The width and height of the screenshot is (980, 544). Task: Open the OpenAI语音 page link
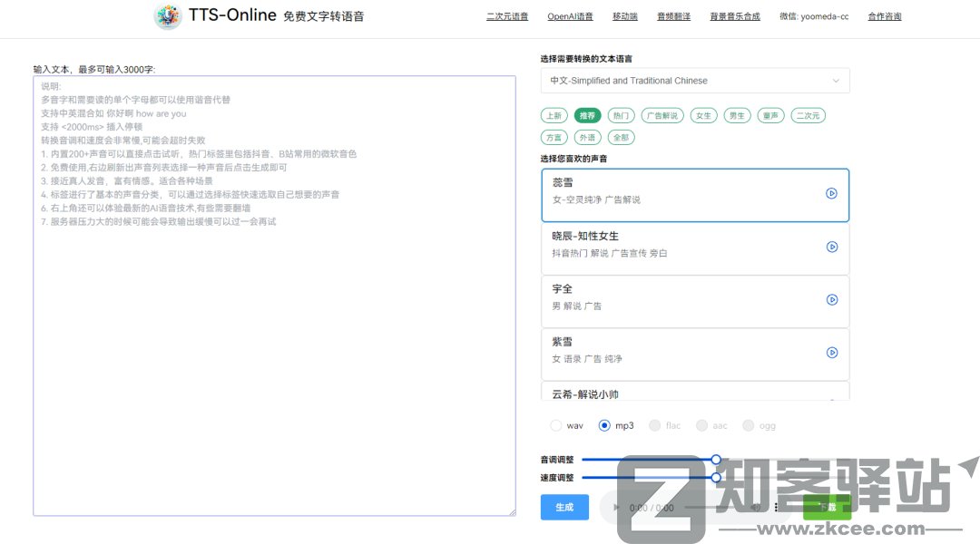coord(569,15)
